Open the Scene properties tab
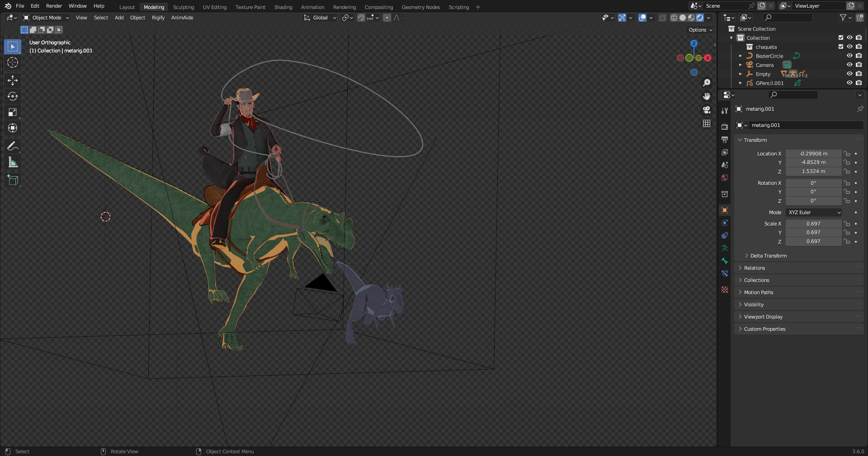Viewport: 868px width, 456px height. (x=725, y=165)
